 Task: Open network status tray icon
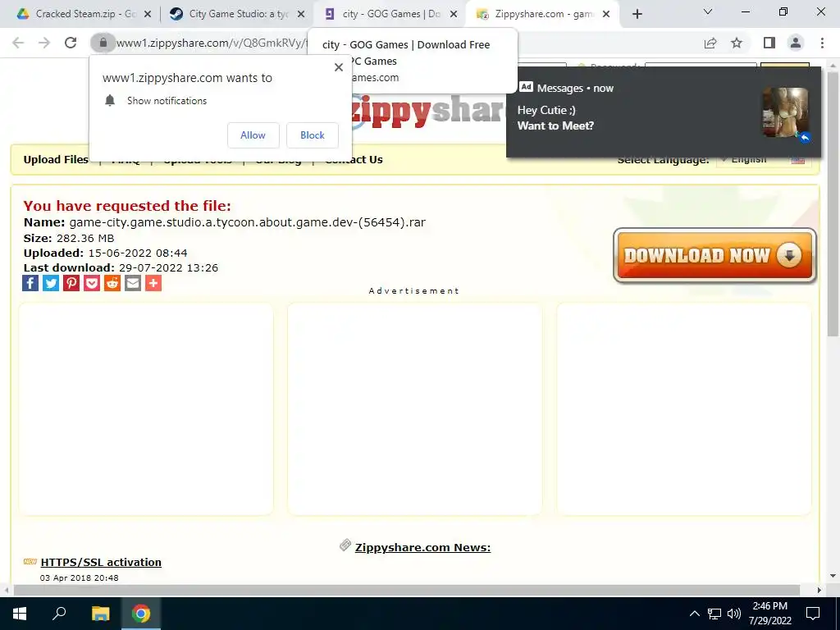(714, 614)
